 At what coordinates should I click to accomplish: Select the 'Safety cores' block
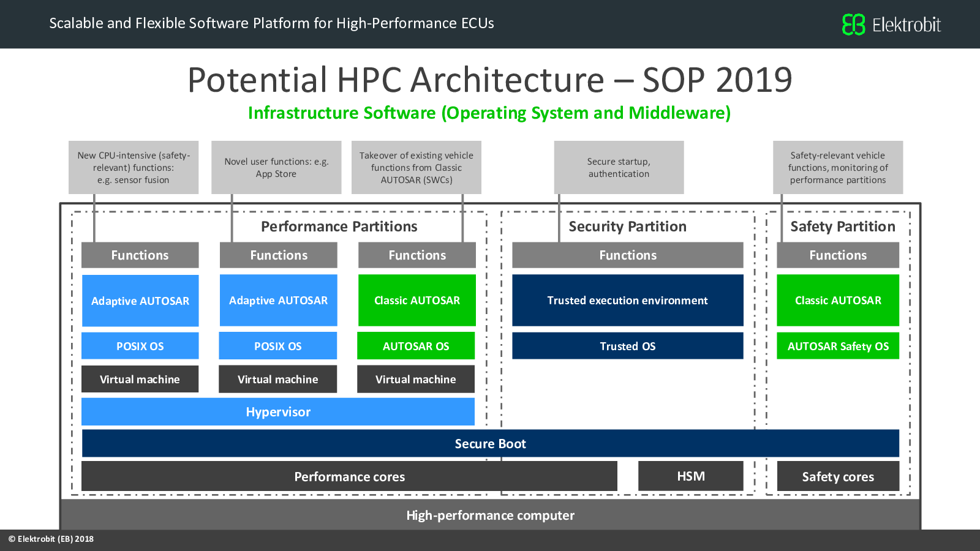838,476
